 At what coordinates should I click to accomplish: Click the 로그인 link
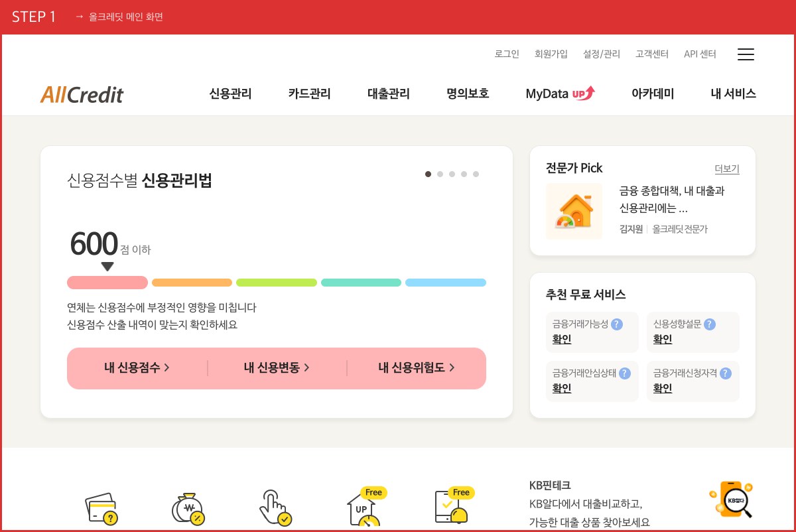coord(507,54)
